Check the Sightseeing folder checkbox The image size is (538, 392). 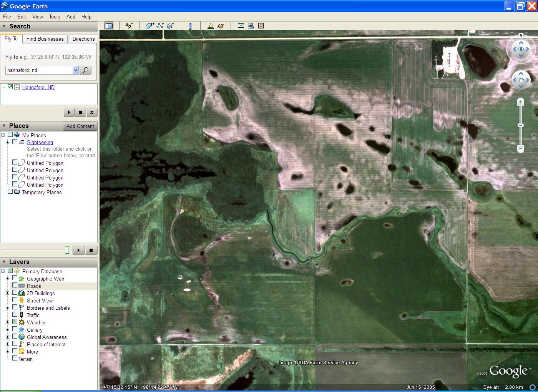coord(15,142)
